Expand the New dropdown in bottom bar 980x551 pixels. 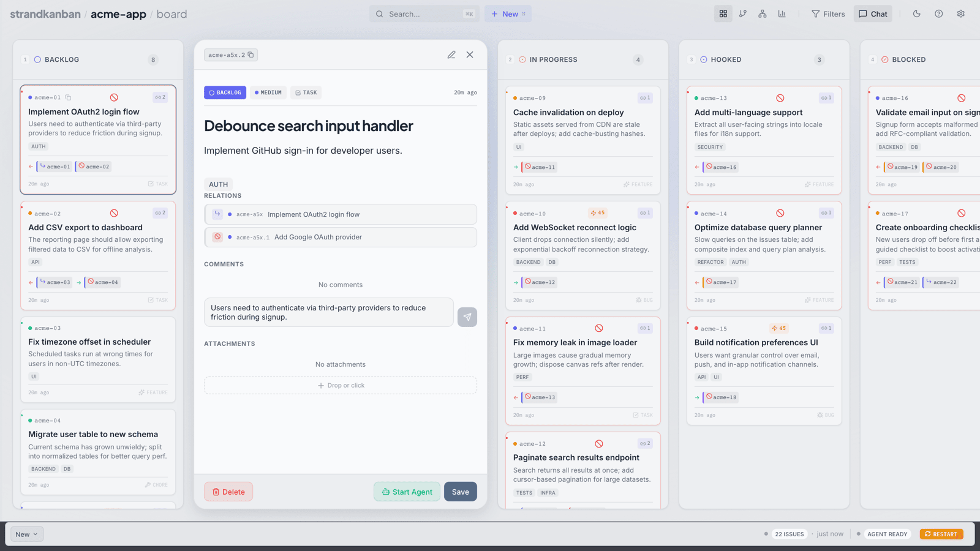[27, 534]
